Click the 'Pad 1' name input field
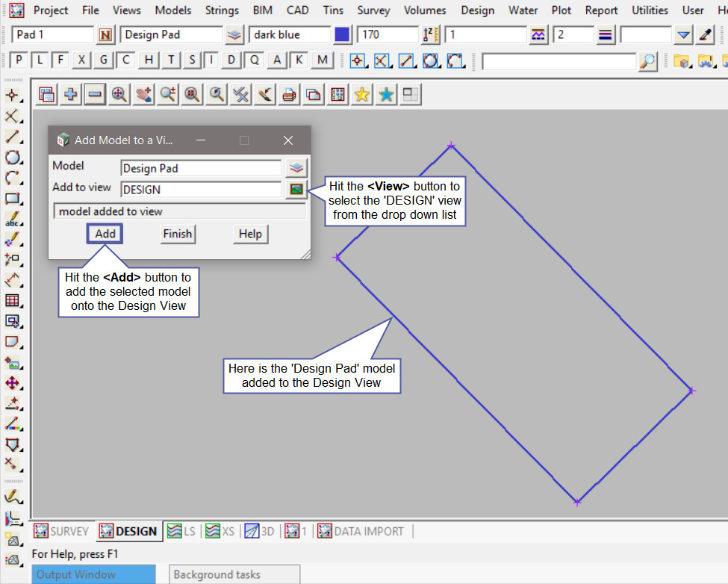Screen dimensions: 728x584 [x=52, y=35]
